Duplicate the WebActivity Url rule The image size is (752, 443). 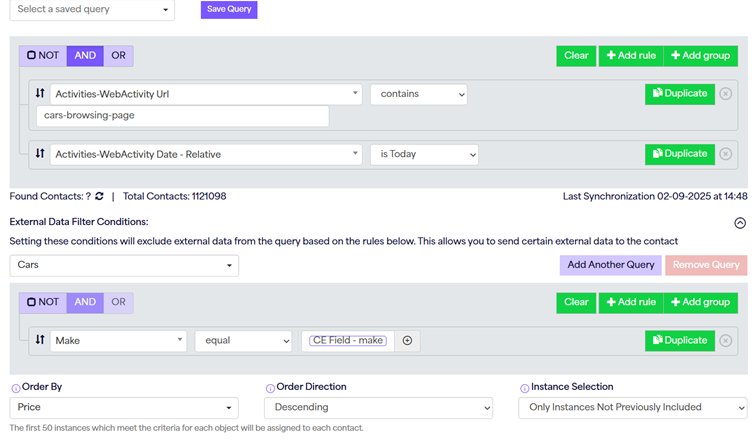[680, 94]
